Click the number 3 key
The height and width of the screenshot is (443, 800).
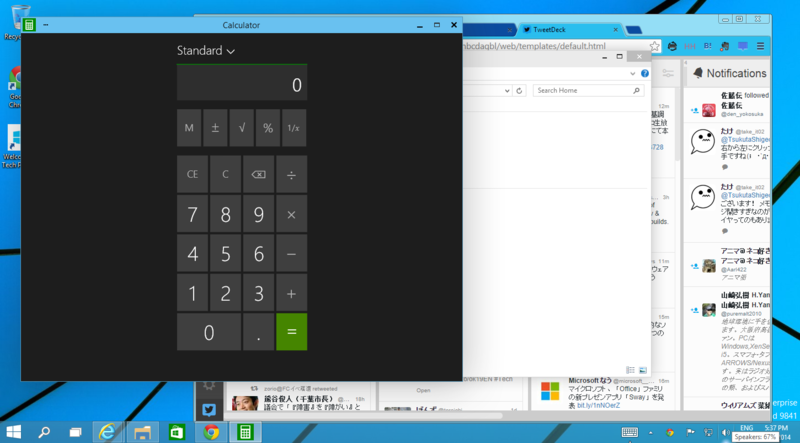pyautogui.click(x=259, y=292)
